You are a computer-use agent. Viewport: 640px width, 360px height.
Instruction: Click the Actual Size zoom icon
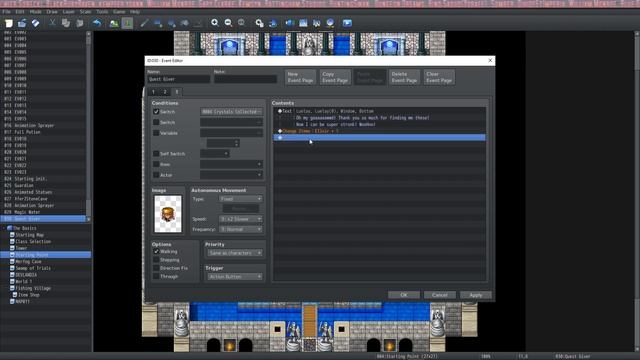[242, 23]
